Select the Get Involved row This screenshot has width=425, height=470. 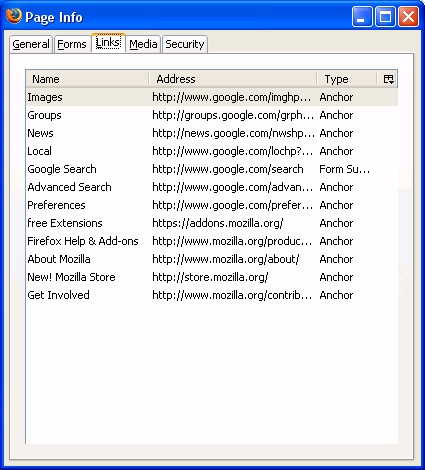click(x=212, y=295)
